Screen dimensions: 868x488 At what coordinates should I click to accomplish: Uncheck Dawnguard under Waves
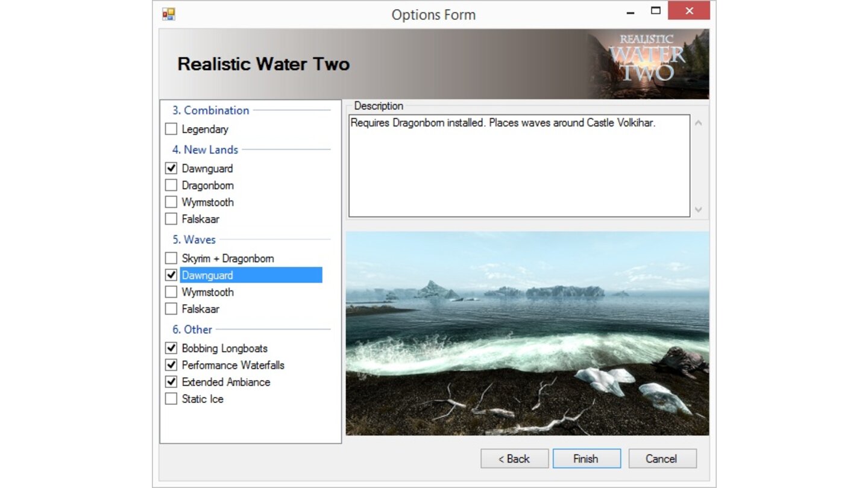(171, 275)
